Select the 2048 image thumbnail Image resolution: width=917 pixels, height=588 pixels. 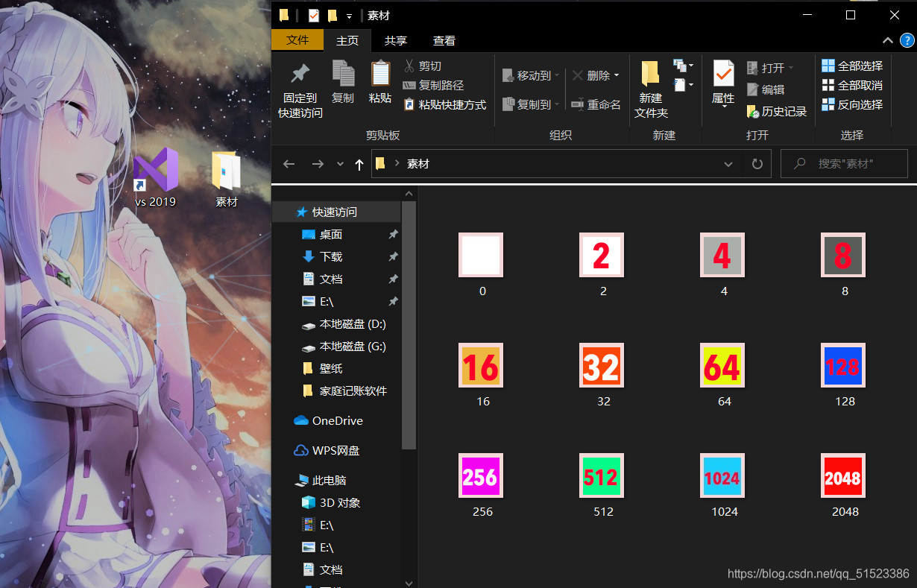pos(843,475)
